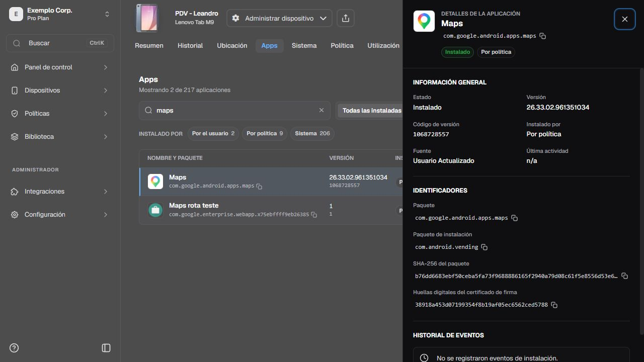Copy the signing certificate fingerprint

pyautogui.click(x=554, y=305)
